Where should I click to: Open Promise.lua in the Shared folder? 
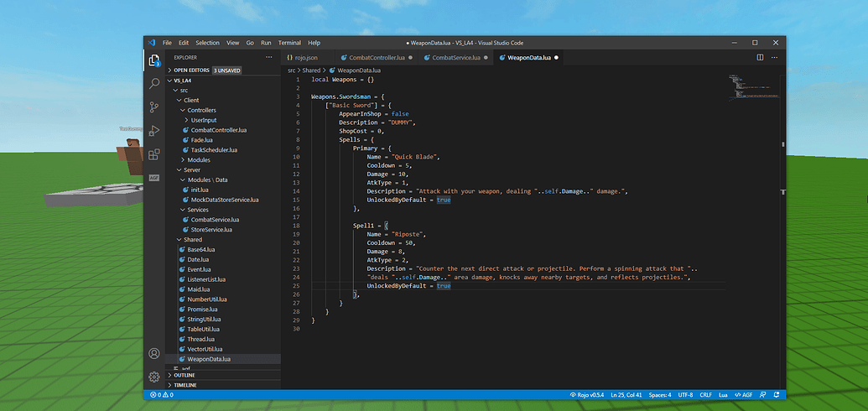click(x=223, y=310)
